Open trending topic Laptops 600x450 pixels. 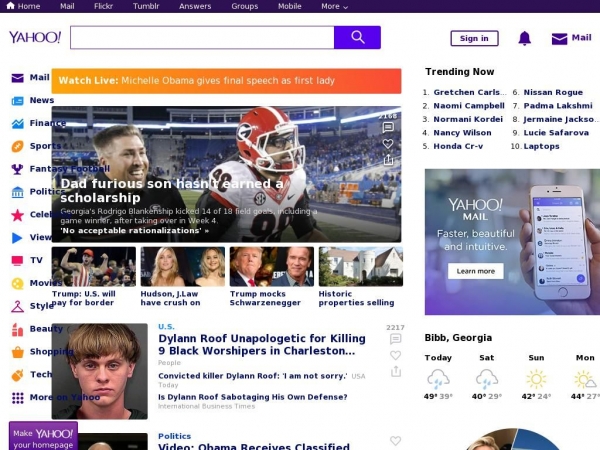(541, 146)
